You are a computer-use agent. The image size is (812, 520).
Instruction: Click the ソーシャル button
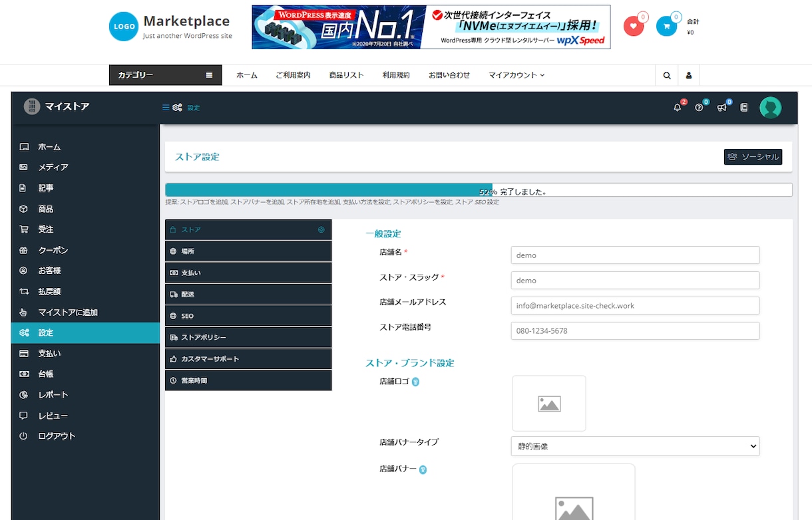tap(753, 157)
